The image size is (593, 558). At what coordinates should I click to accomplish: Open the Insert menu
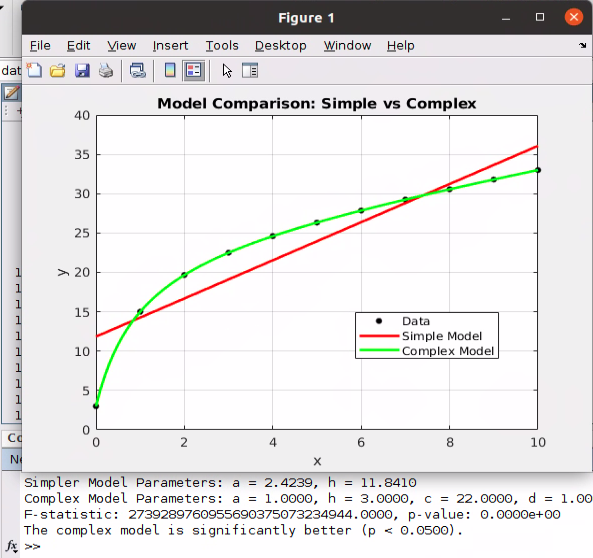170,45
